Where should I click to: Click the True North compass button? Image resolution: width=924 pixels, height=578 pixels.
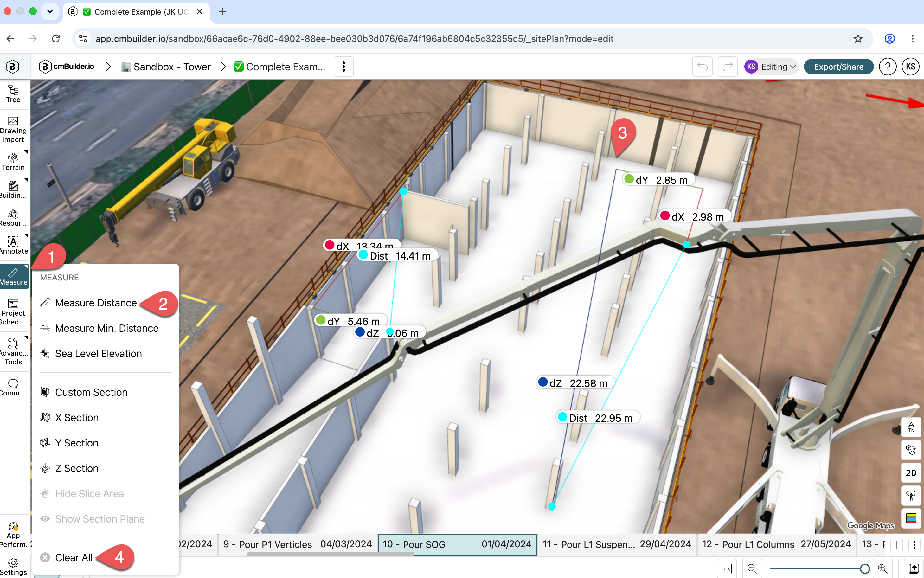point(911,427)
